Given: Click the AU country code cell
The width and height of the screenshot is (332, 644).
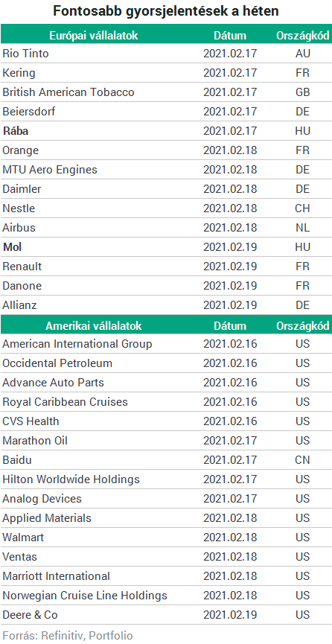Looking at the screenshot, I should point(302,54).
